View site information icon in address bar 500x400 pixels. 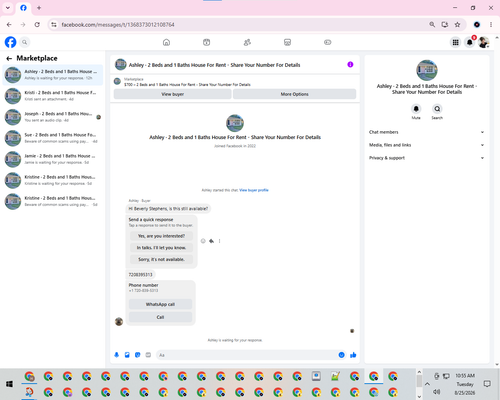tap(54, 25)
